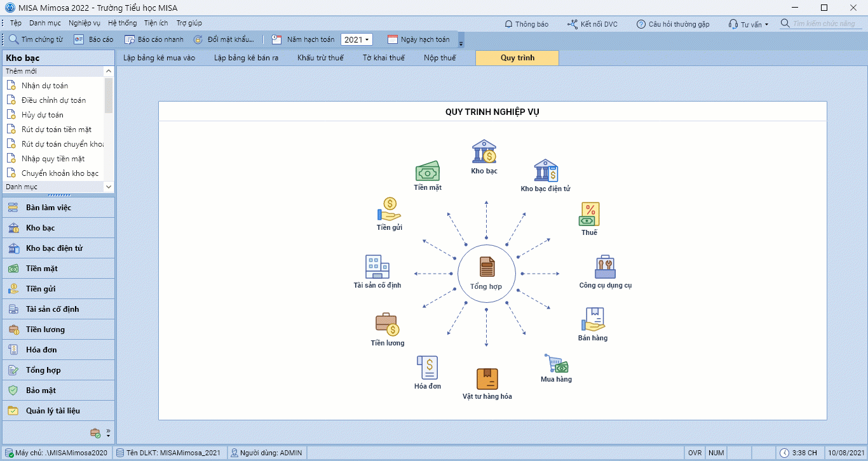Select Rút dự toán tiền mặt in list
Image resolution: width=868 pixels, height=461 pixels.
57,130
